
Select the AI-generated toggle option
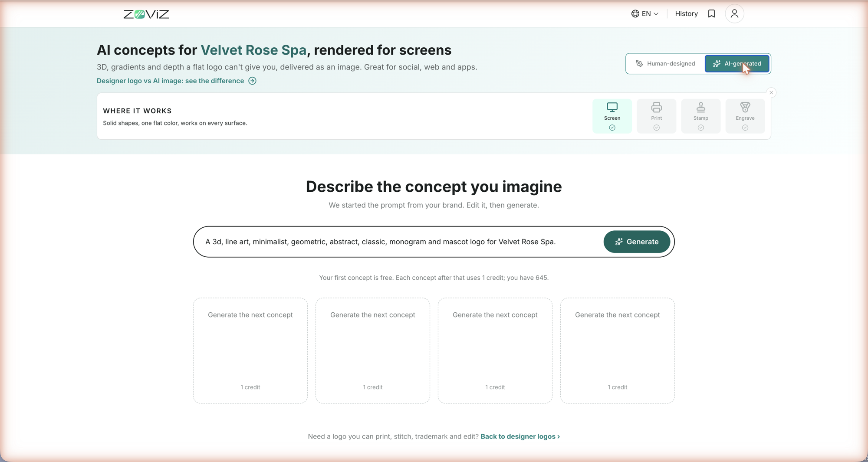pyautogui.click(x=737, y=64)
